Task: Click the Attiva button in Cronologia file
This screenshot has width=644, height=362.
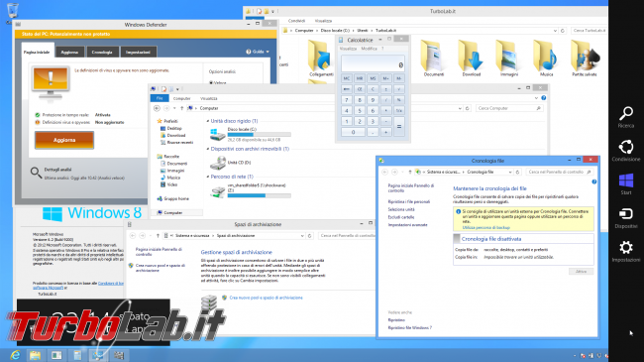Action: click(x=581, y=272)
